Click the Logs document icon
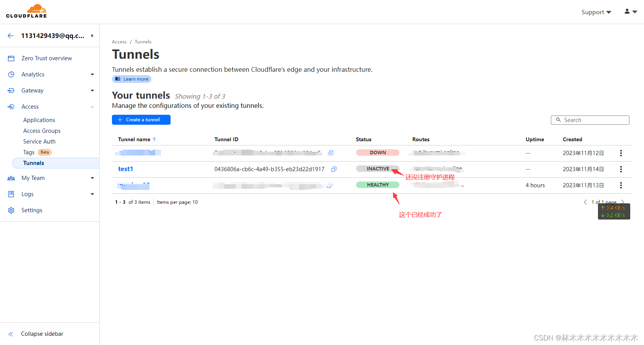The image size is (644, 345). pyautogui.click(x=11, y=194)
